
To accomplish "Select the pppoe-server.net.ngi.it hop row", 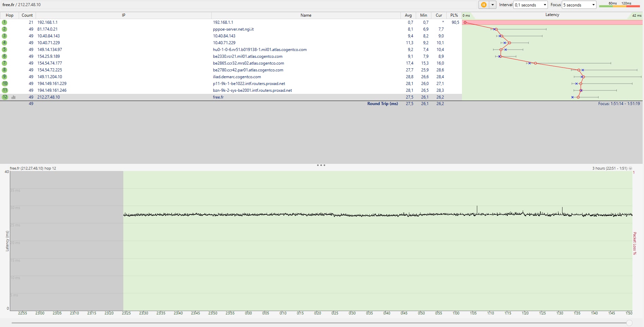I will 233,29.
